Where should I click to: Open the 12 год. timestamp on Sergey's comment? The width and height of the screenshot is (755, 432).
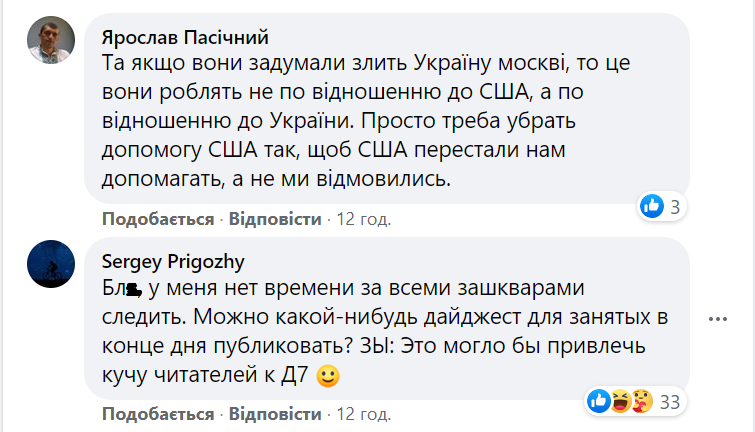[x=363, y=414]
